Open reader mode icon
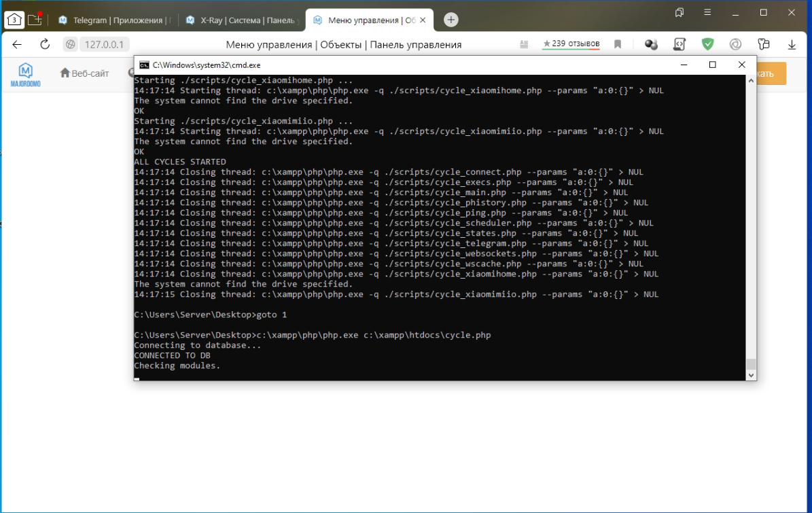The height and width of the screenshot is (513, 812). tap(524, 45)
